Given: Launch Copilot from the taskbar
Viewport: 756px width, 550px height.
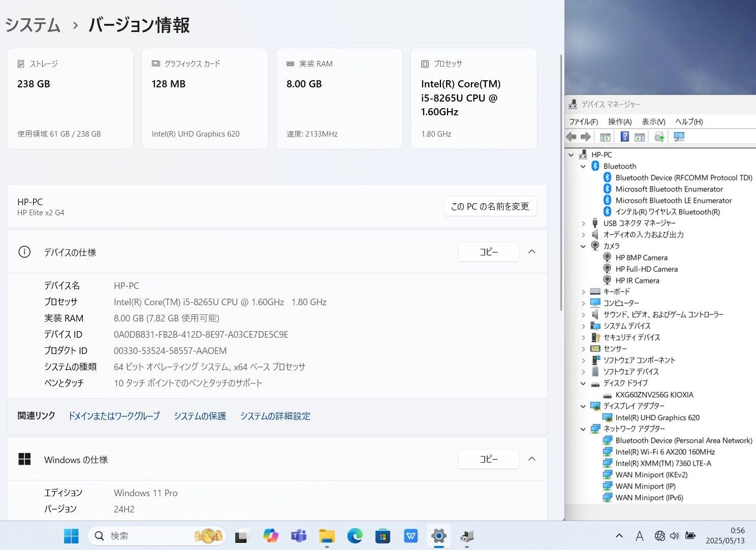Looking at the screenshot, I should click(270, 536).
